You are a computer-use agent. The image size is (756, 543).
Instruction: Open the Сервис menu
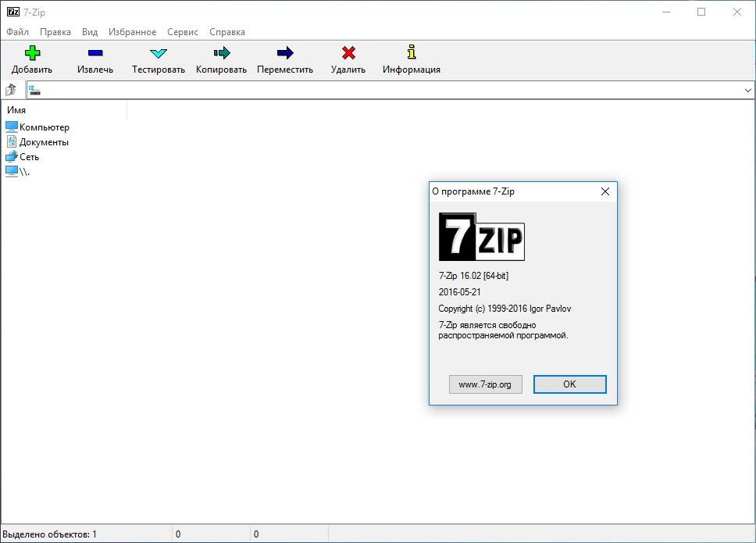click(x=183, y=32)
